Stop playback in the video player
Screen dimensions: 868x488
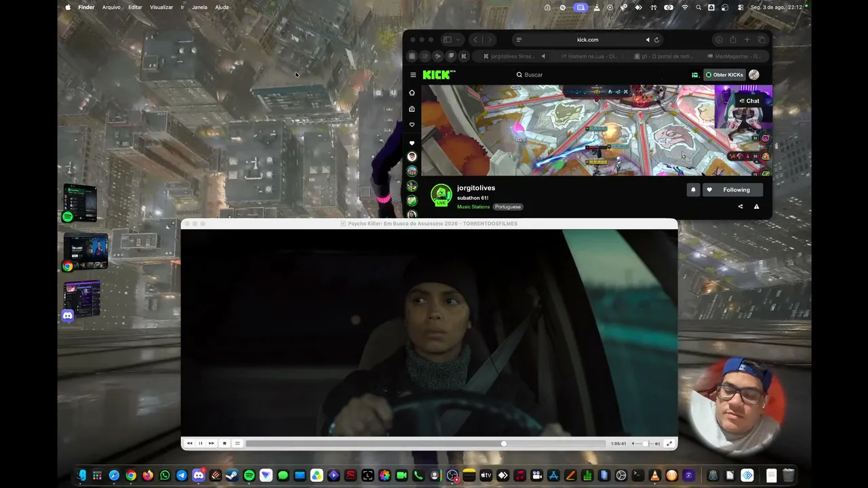(x=224, y=443)
